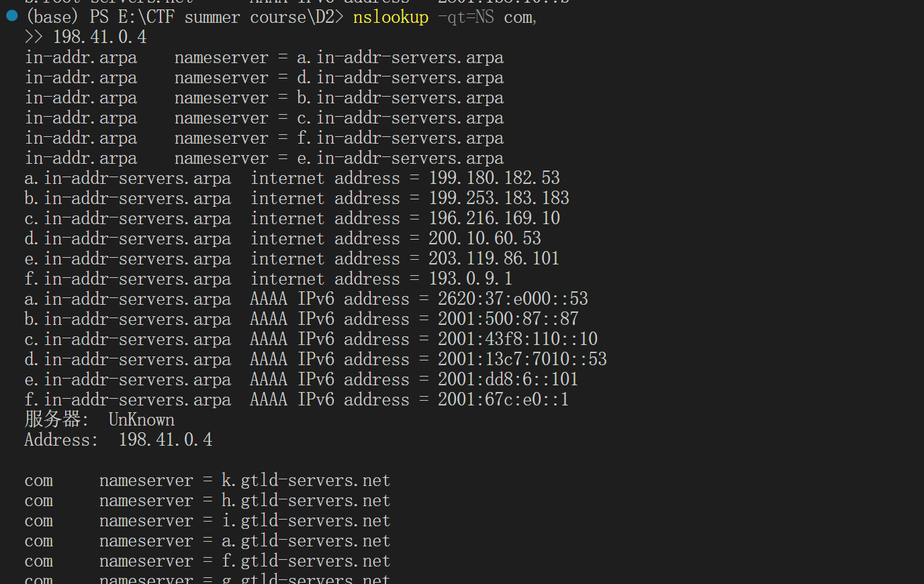Click the a.in-addr-servers.arpa nameserver value
This screenshot has width=924, height=584.
[x=400, y=58]
